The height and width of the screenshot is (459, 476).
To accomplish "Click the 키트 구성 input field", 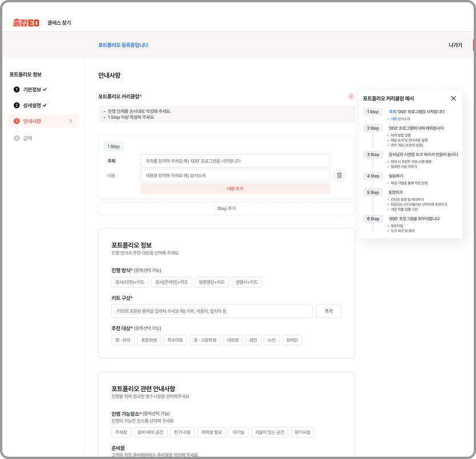I will [212, 311].
